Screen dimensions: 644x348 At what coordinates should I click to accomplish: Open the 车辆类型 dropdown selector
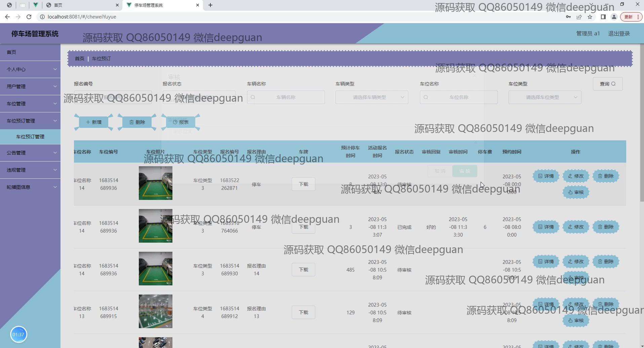tap(371, 97)
